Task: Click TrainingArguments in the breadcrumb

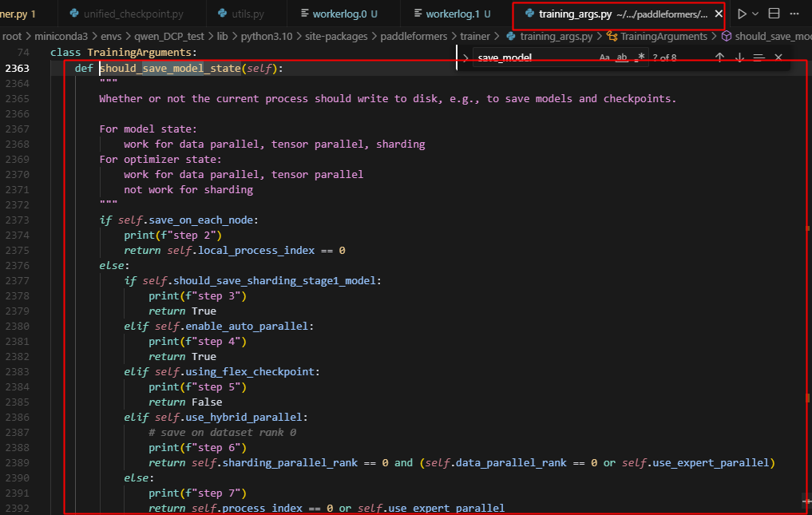Action: 663,36
